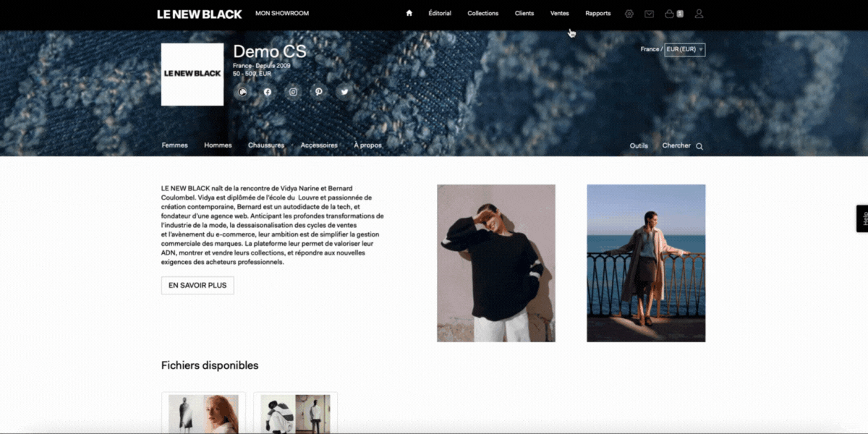Open second file thumbnail under Fichiers disponibles
Screen dimensions: 868x434
pyautogui.click(x=295, y=413)
